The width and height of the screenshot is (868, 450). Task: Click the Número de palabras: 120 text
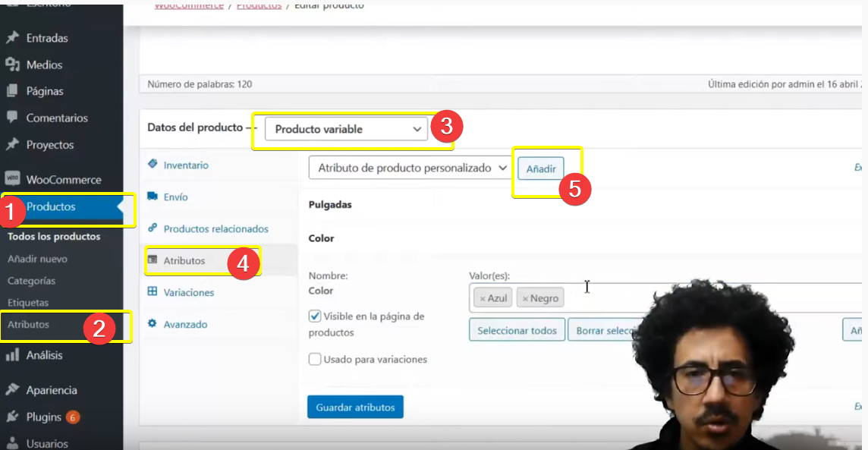(x=200, y=84)
